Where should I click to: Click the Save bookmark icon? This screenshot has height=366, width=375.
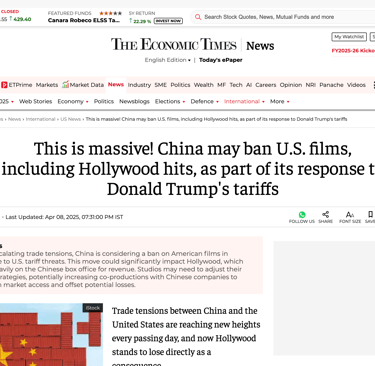click(370, 214)
